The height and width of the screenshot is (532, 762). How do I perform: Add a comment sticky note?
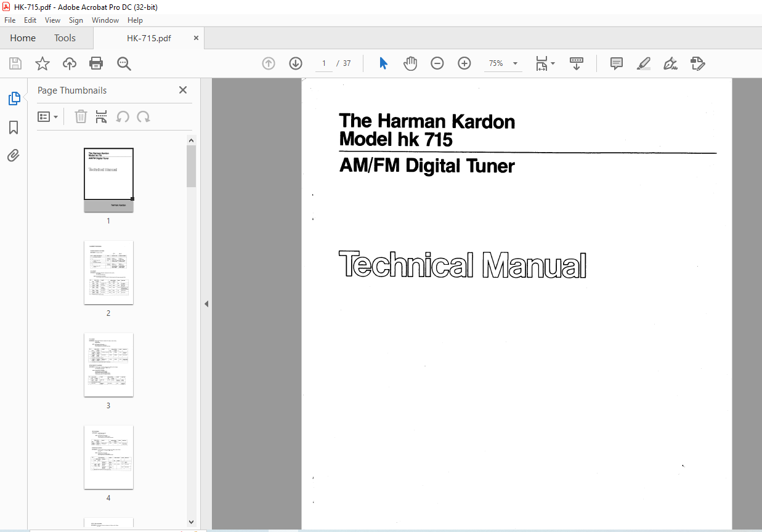point(617,63)
